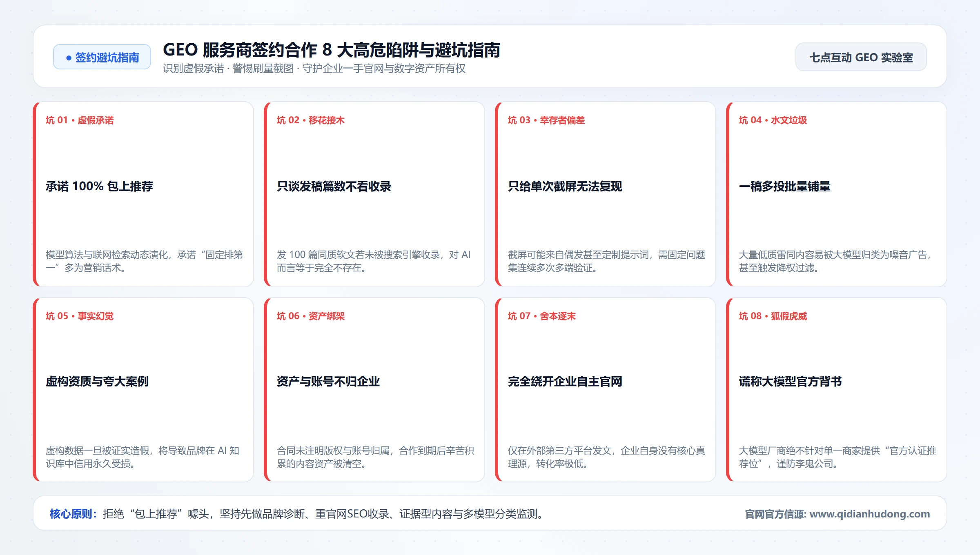Select heading 谎称大模型官方背书
The width and height of the screenshot is (980, 555).
791,382
